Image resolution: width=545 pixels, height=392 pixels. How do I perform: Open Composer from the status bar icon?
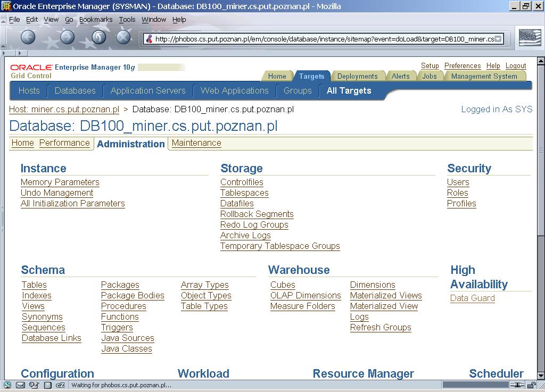point(34,385)
